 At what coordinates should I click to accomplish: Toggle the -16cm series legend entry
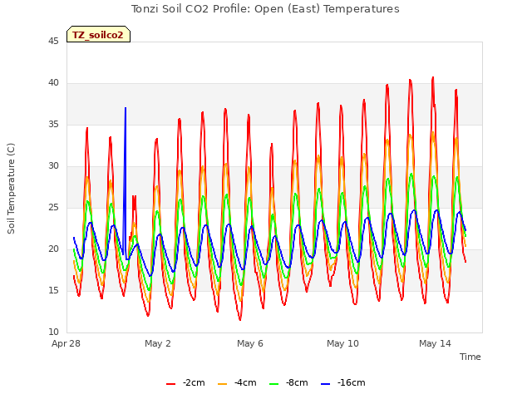point(343,383)
